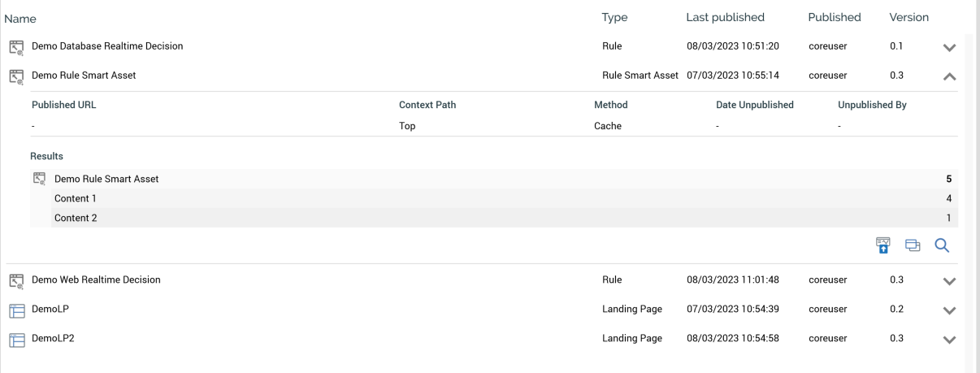Viewport: 980px width, 373px height.
Task: Expand the Demo Database Realtime Decision row
Action: click(948, 47)
